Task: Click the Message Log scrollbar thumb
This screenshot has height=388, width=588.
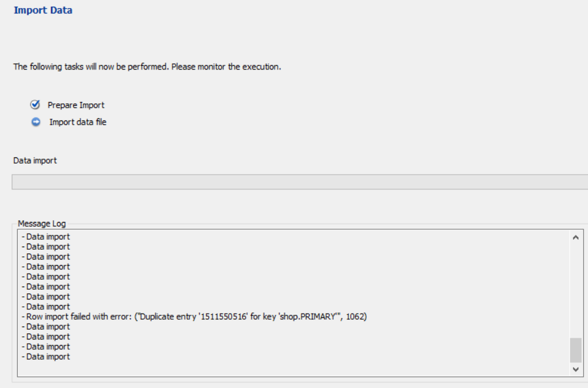Action: point(575,350)
